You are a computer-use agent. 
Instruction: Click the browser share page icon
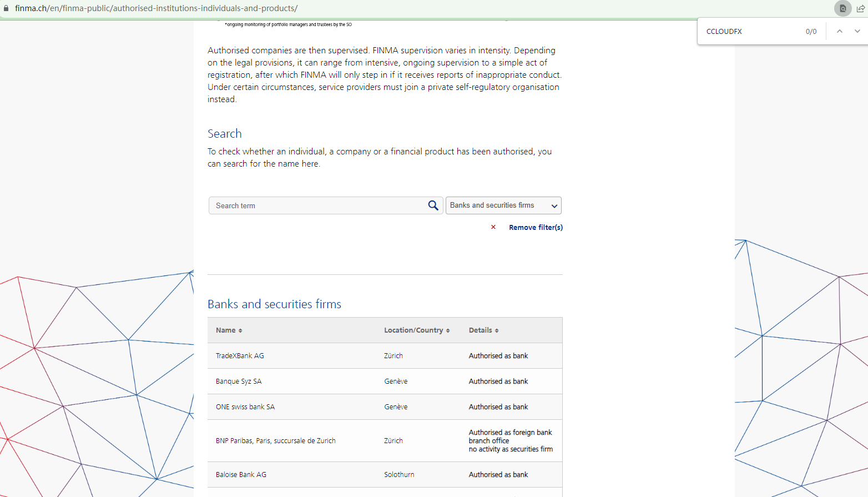pyautogui.click(x=860, y=8)
